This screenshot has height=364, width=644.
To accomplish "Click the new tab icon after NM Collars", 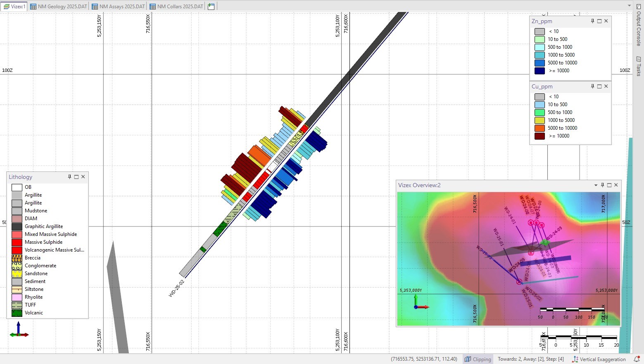I will pyautogui.click(x=211, y=7).
